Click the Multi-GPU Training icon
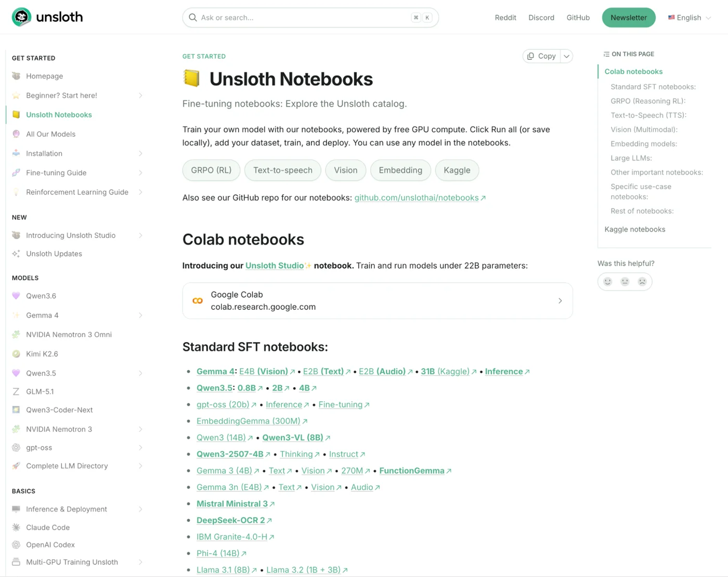Image resolution: width=728 pixels, height=577 pixels. click(16, 562)
